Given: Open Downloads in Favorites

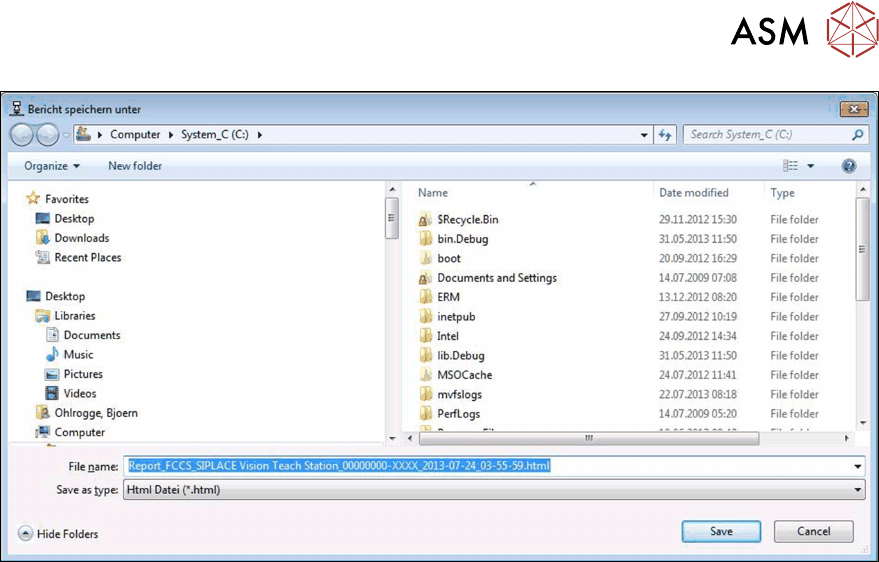Looking at the screenshot, I should (81, 238).
